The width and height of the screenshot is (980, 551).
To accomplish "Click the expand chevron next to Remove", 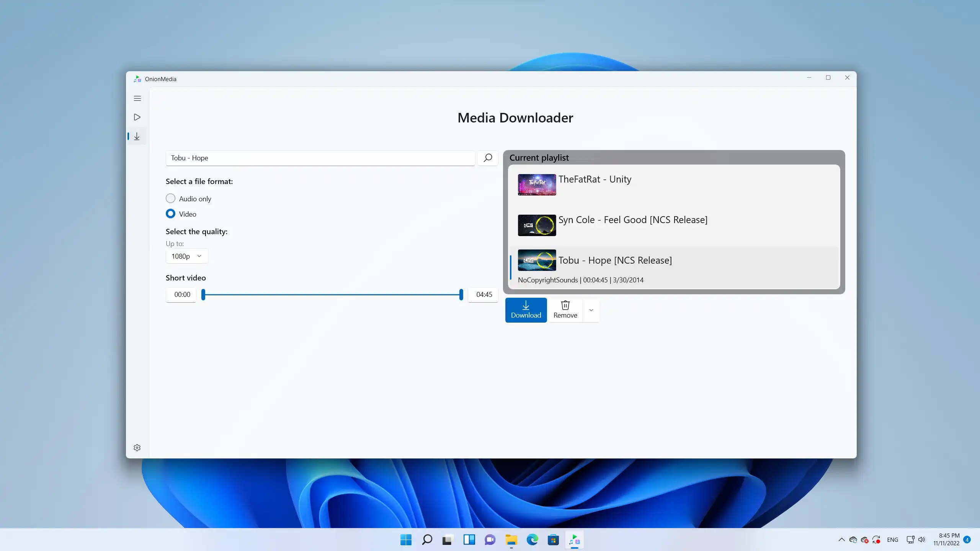I will 591,310.
